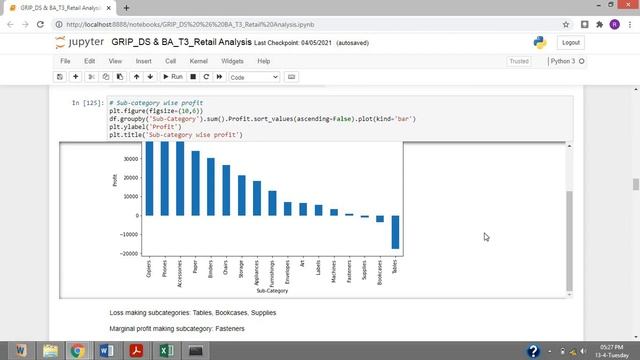This screenshot has width=640, height=360.
Task: Click the system tray volume icon
Action: point(582,351)
